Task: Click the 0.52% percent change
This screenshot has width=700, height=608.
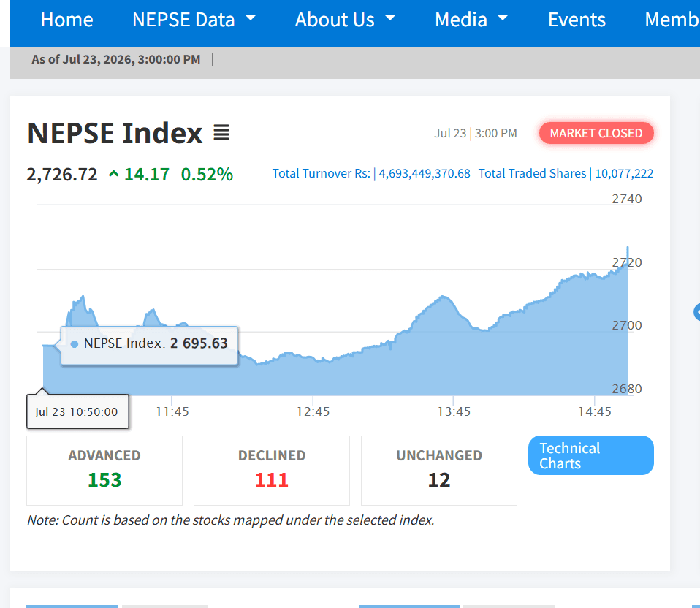Action: [x=207, y=174]
